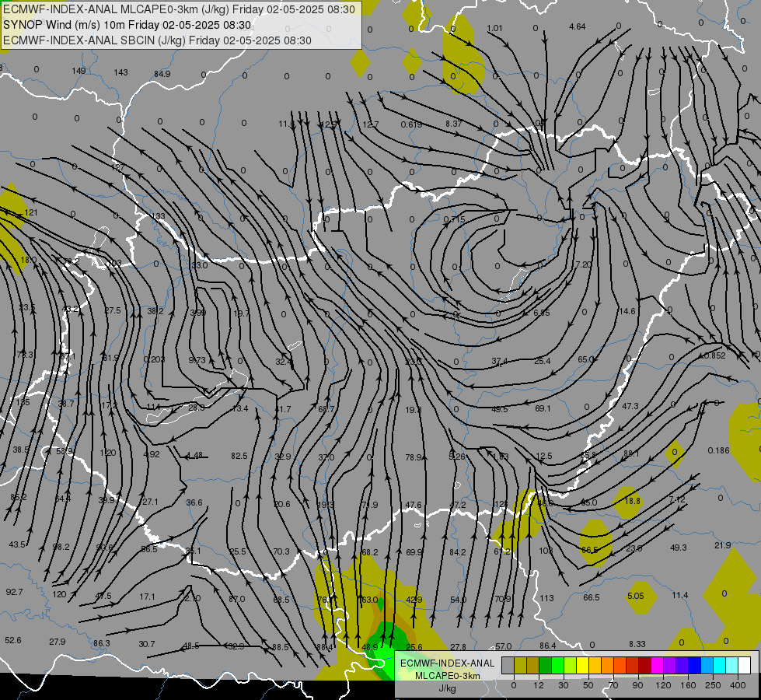Click map value 0.203
This screenshot has height=700, width=761.
pos(155,359)
